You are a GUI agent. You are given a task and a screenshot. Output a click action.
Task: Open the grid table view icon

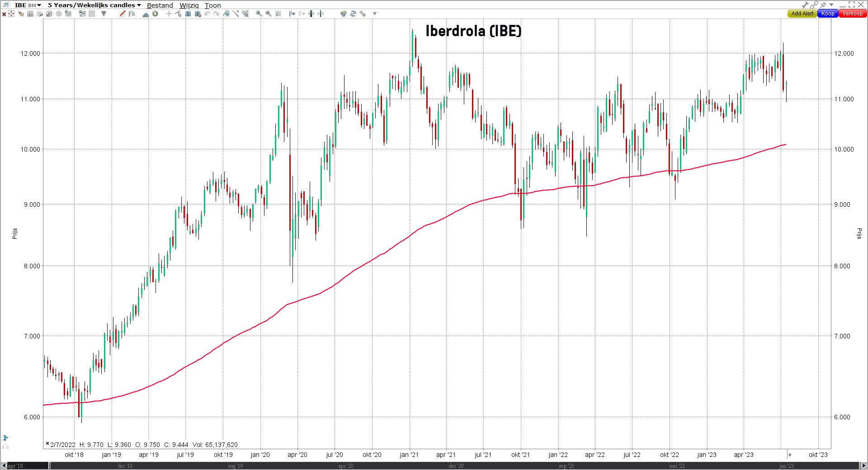(x=30, y=14)
